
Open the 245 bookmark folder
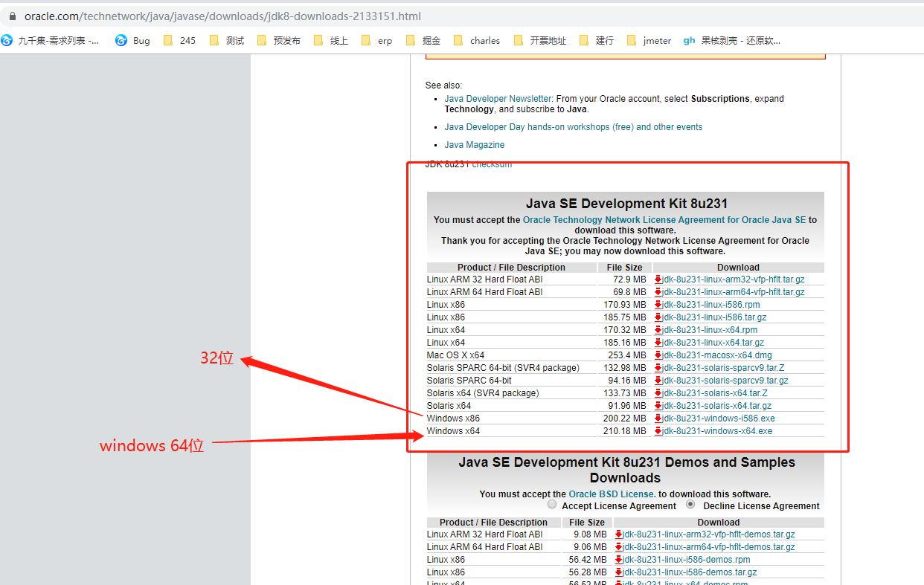(x=179, y=41)
